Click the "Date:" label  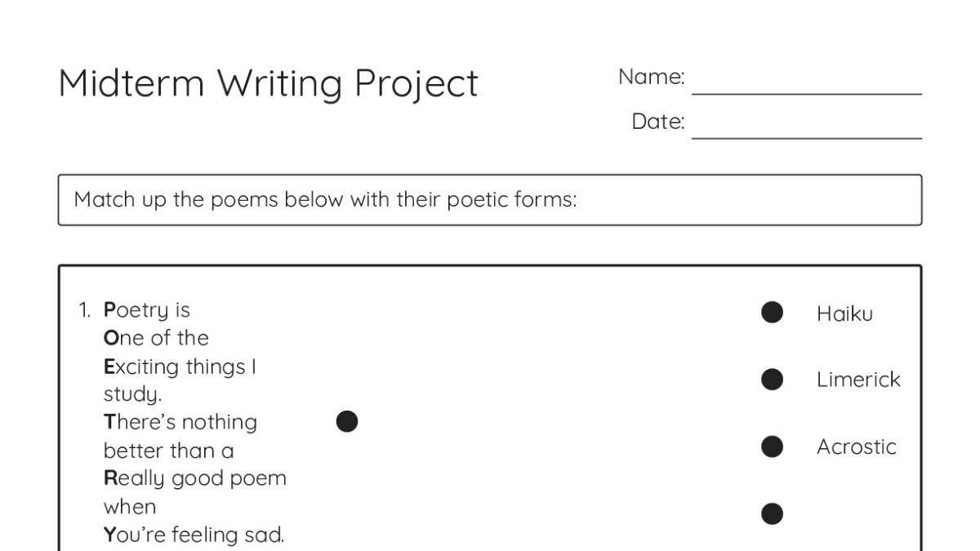[x=658, y=122]
